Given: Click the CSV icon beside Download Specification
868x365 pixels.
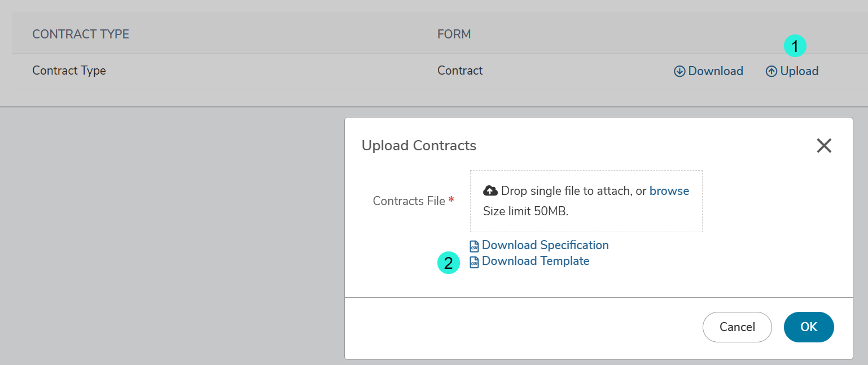Looking at the screenshot, I should coord(475,246).
